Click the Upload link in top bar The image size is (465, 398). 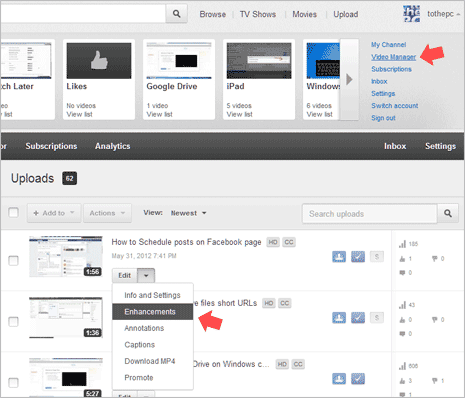(346, 14)
